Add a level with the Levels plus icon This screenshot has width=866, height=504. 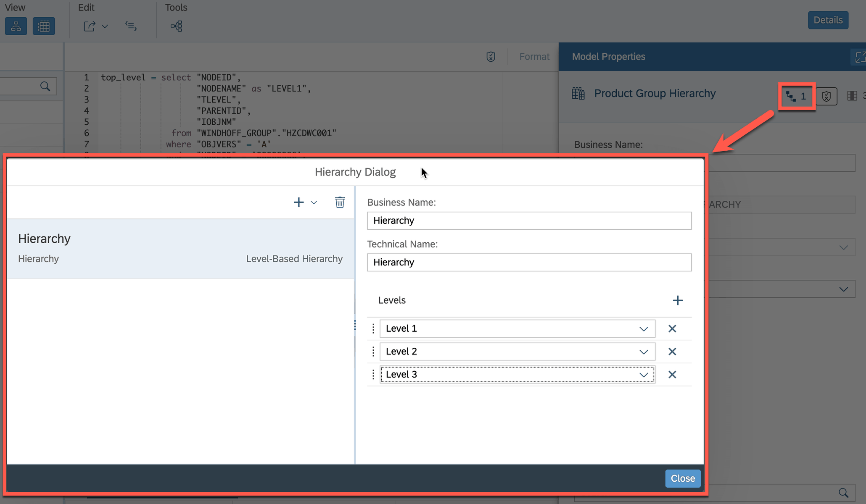tap(677, 300)
